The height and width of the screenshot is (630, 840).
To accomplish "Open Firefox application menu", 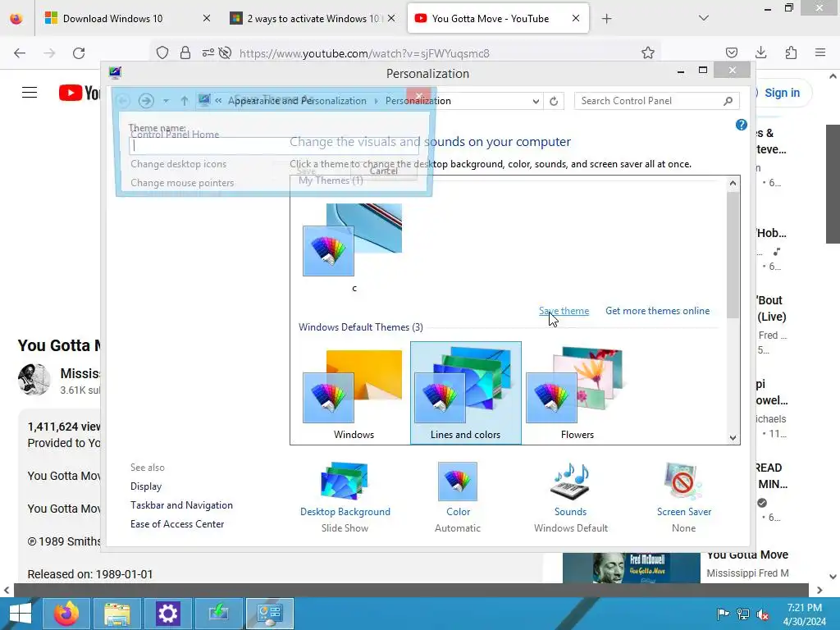I will coord(820,52).
